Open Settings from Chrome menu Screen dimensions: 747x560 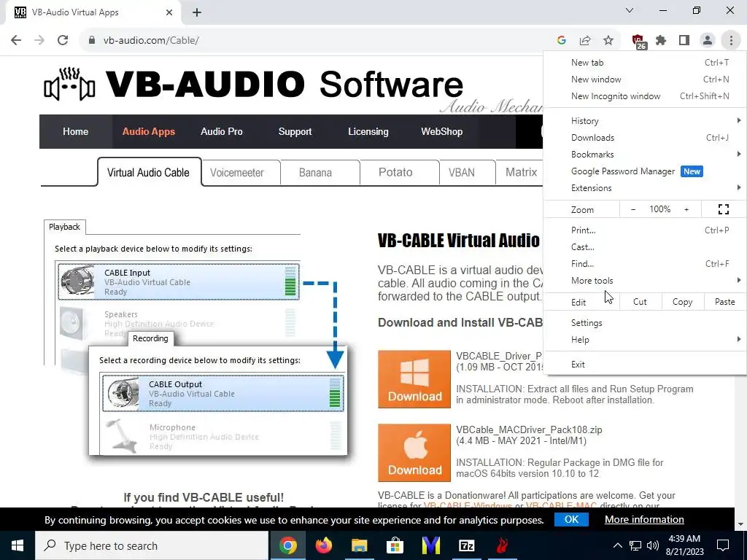(645, 323)
